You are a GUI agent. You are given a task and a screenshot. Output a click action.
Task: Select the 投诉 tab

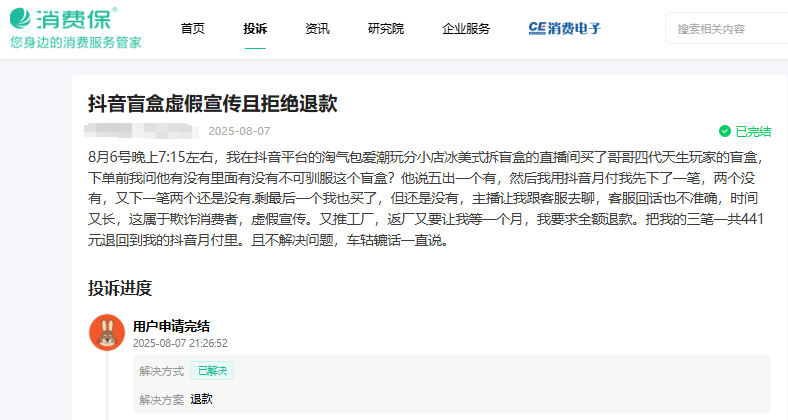tap(255, 29)
